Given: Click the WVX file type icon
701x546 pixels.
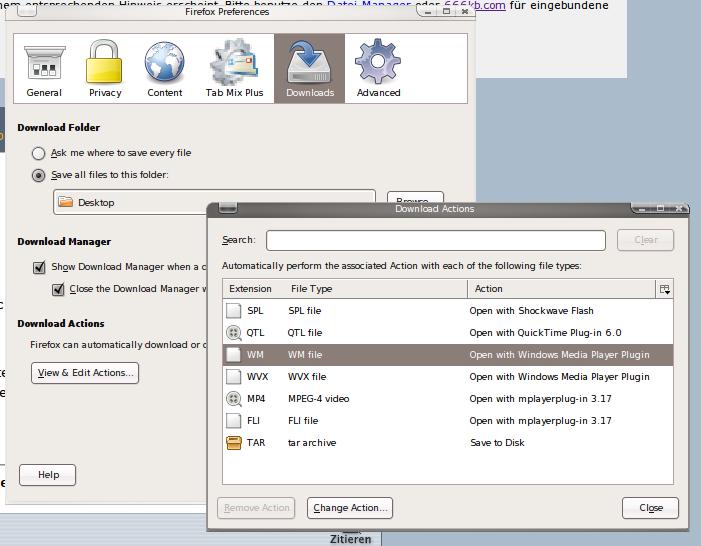Looking at the screenshot, I should point(233,377).
